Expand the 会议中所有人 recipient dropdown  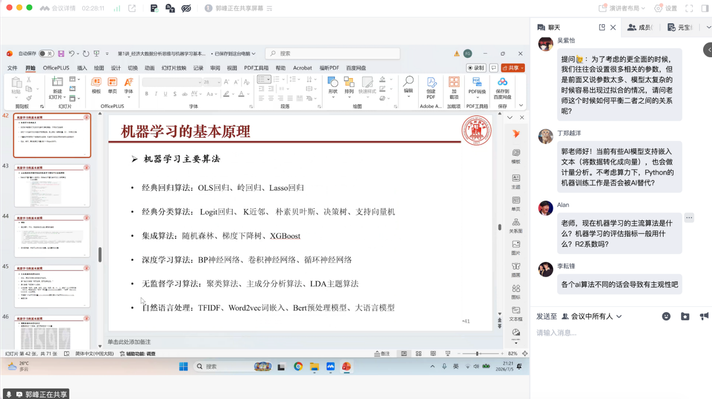click(592, 316)
